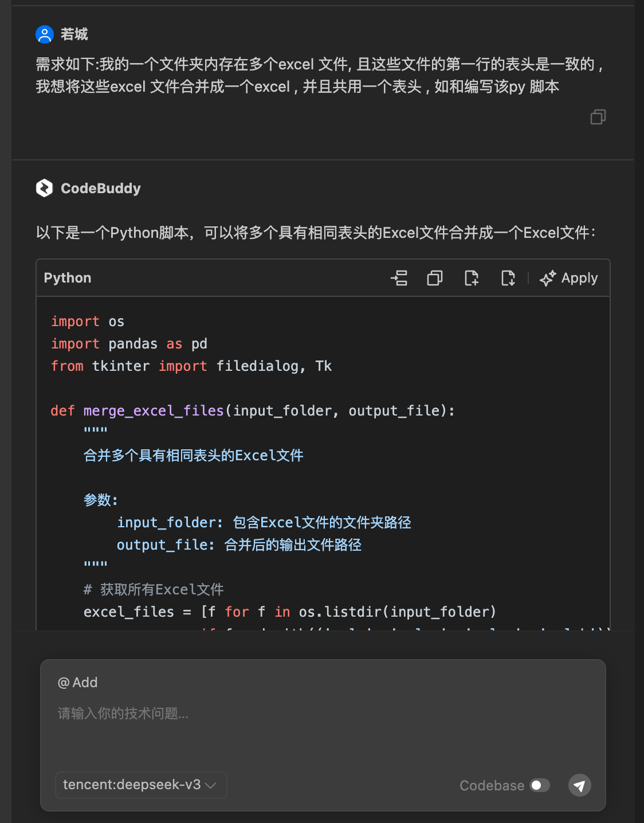Click the copy code icon in Python block
Screen dimensions: 644x823
point(434,278)
